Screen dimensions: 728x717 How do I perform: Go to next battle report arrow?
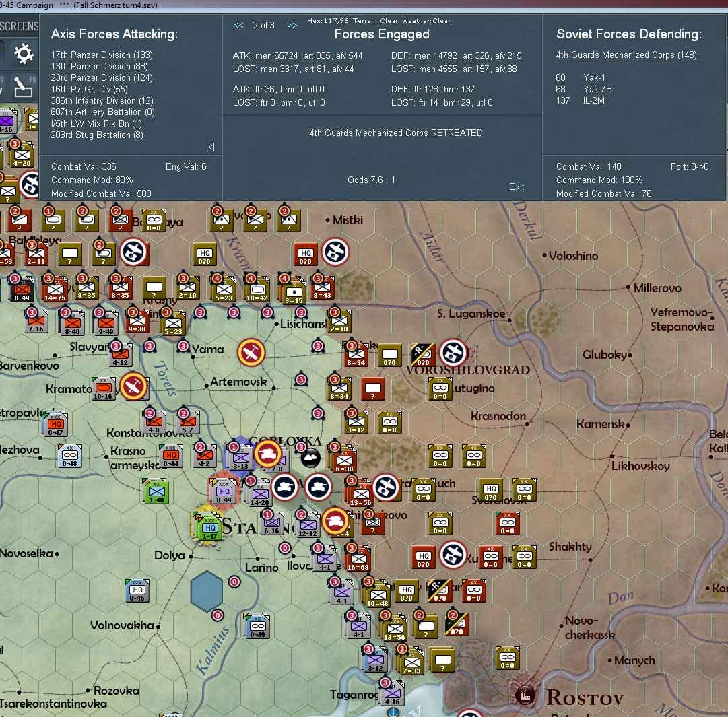(x=292, y=25)
